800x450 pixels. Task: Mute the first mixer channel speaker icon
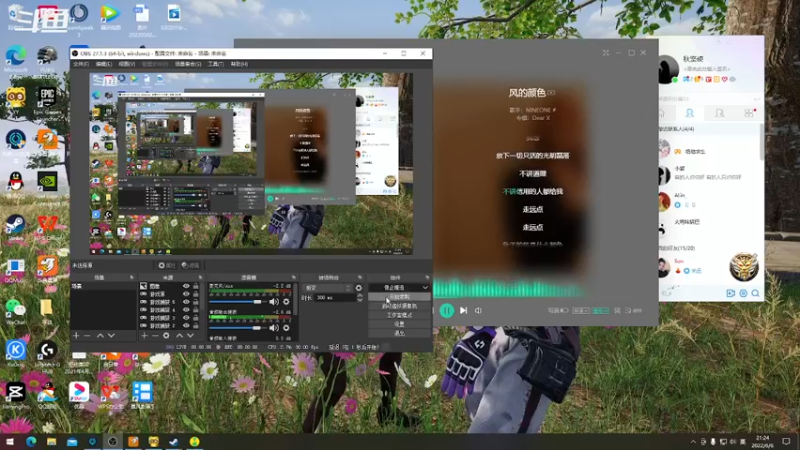274,302
